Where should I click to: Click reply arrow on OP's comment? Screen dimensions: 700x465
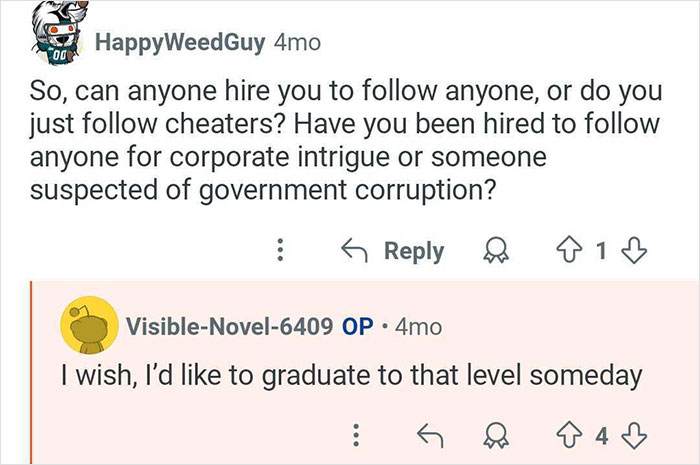click(x=430, y=434)
